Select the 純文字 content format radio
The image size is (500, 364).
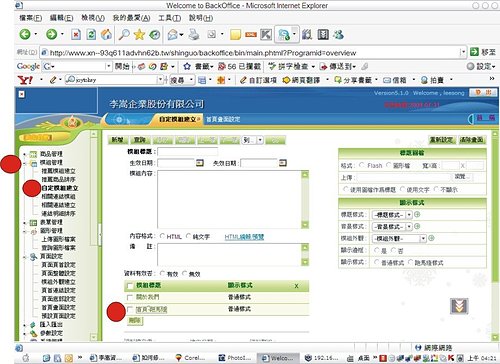pos(188,236)
